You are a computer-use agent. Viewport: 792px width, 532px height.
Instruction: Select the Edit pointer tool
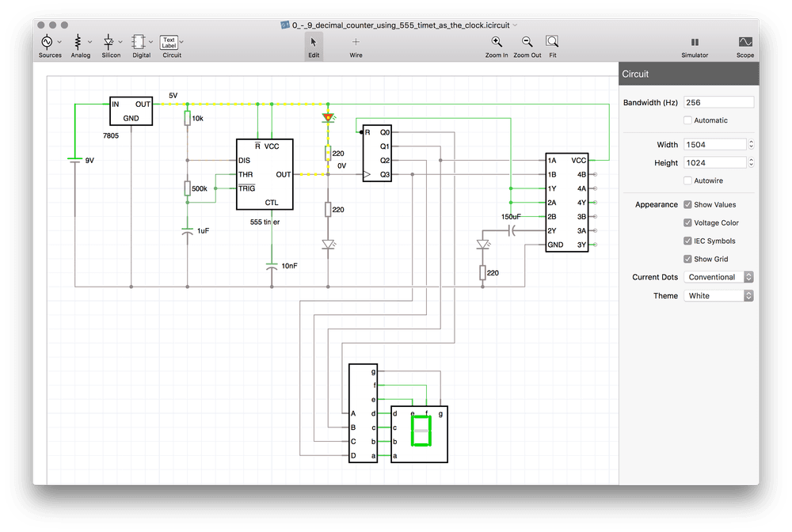click(314, 47)
